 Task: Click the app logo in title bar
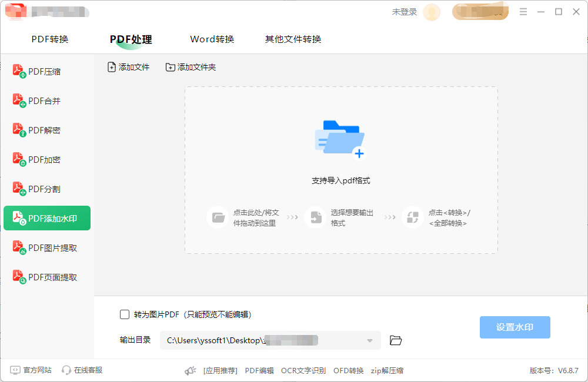pos(16,11)
